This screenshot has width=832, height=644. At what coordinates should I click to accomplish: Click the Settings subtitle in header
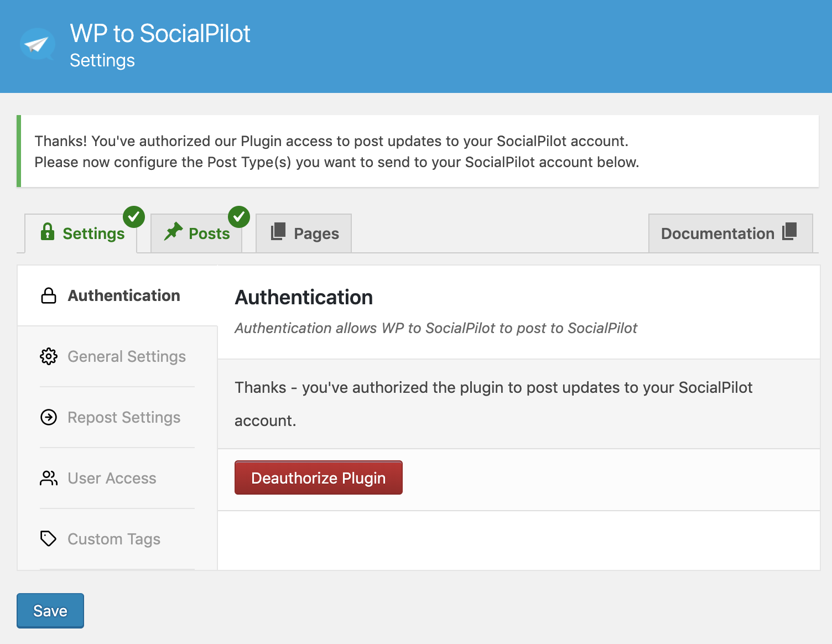point(102,61)
